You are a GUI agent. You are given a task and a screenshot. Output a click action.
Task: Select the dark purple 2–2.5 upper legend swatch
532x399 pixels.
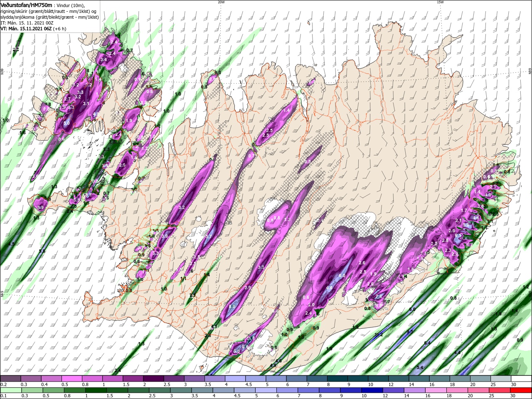[153, 379]
